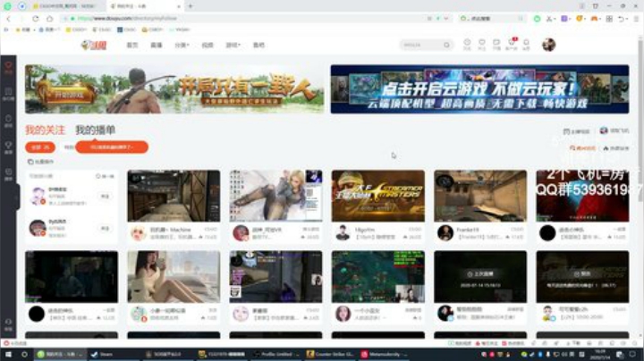Click the heart follow icon in the site header
The image size is (644, 361).
tap(482, 45)
